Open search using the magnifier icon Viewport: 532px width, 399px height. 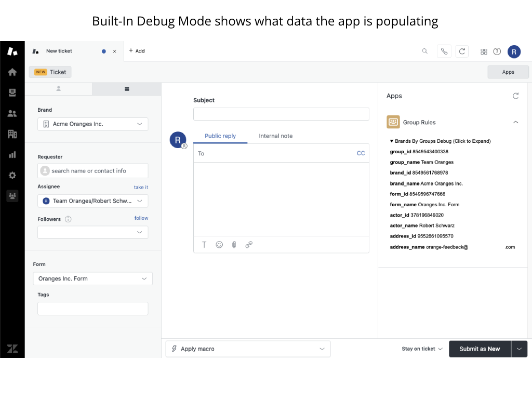[x=425, y=51]
